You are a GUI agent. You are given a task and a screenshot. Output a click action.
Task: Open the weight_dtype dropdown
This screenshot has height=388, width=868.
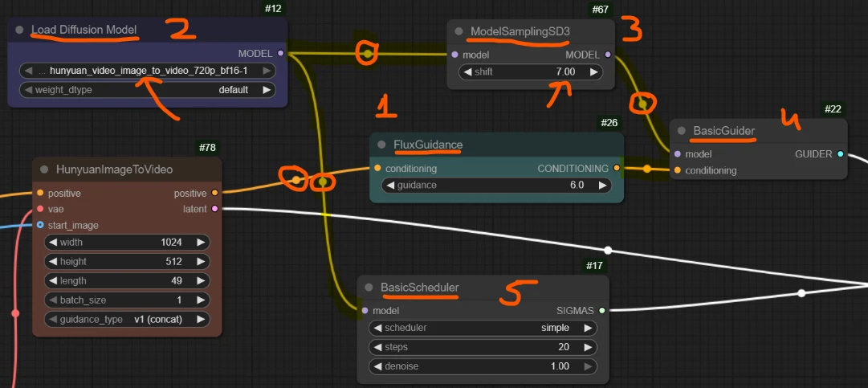147,90
